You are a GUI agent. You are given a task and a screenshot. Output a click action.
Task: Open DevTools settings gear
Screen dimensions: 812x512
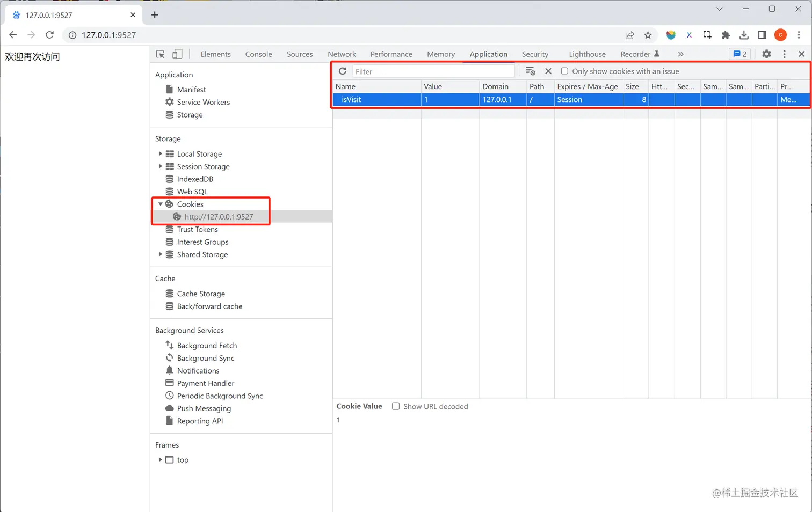pyautogui.click(x=766, y=54)
